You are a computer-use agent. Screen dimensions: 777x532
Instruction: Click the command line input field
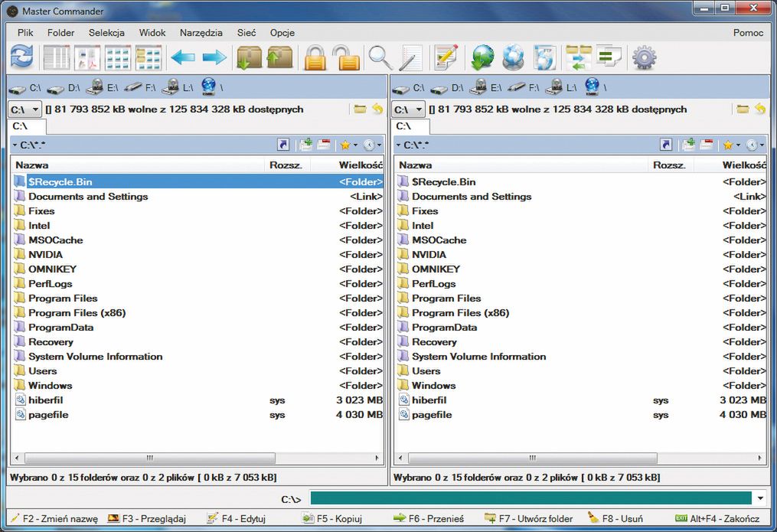click(x=530, y=499)
